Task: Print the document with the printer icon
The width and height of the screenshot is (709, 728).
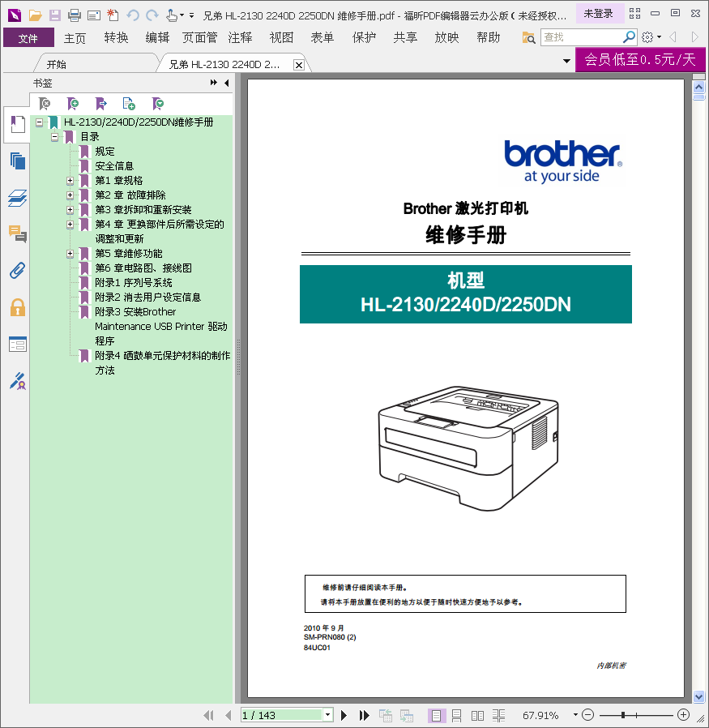Action: [x=75, y=15]
